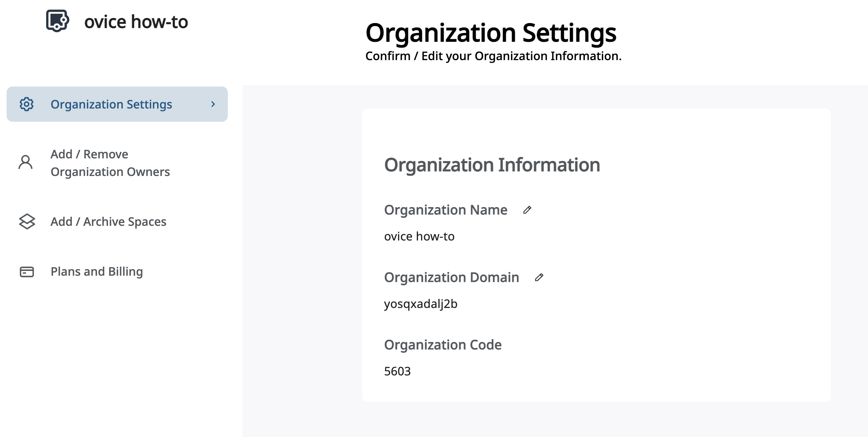Click the Organization Domain label
Viewport: 868px width, 437px height.
pyautogui.click(x=451, y=278)
